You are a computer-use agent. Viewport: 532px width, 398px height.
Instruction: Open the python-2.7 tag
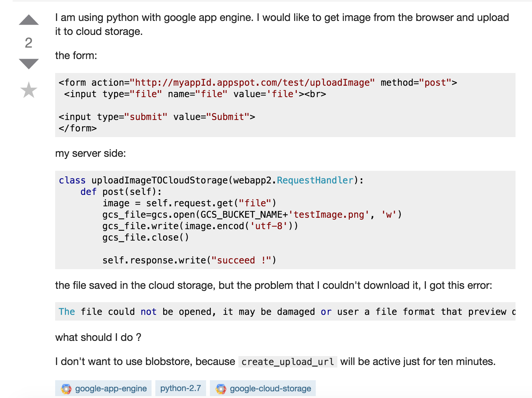[x=181, y=388]
